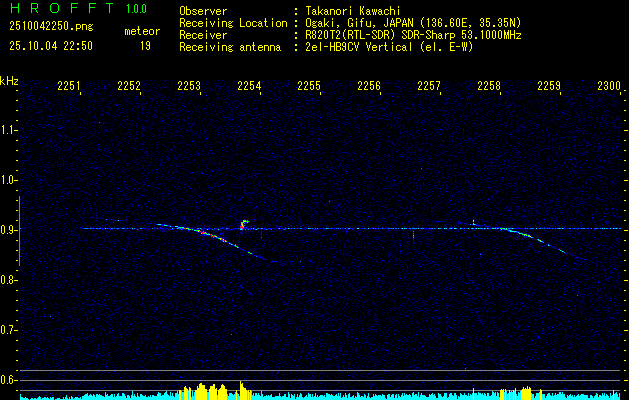Image resolution: width=629 pixels, height=400 pixels.
Task: Click the 1.1 kHz frequency label
Action: click(x=8, y=130)
